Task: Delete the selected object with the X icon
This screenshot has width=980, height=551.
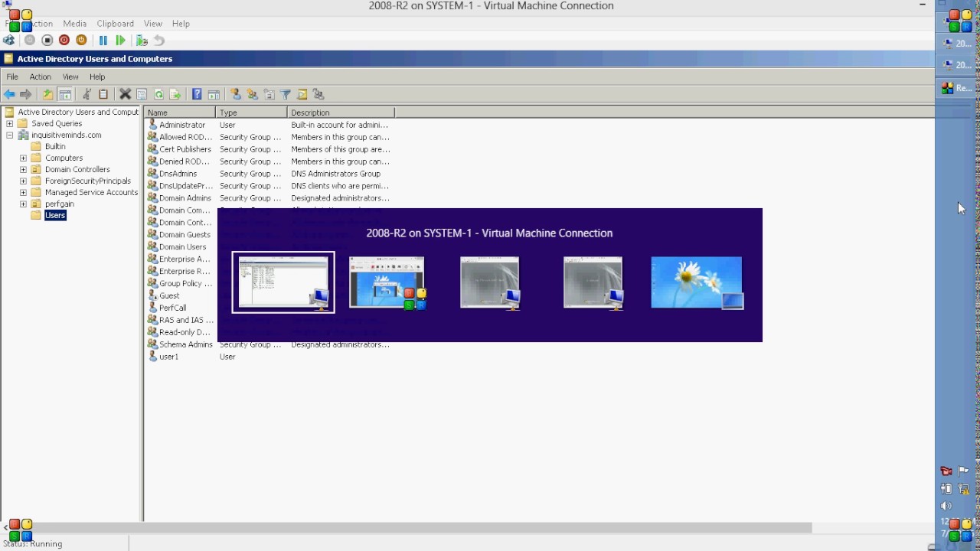Action: [126, 95]
